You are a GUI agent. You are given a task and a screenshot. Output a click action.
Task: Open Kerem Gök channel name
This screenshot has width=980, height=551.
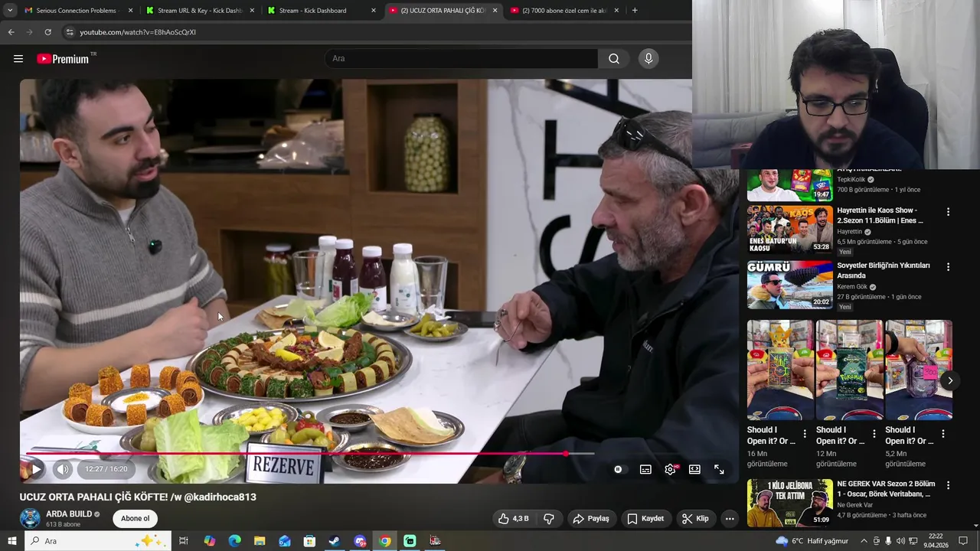coord(851,287)
